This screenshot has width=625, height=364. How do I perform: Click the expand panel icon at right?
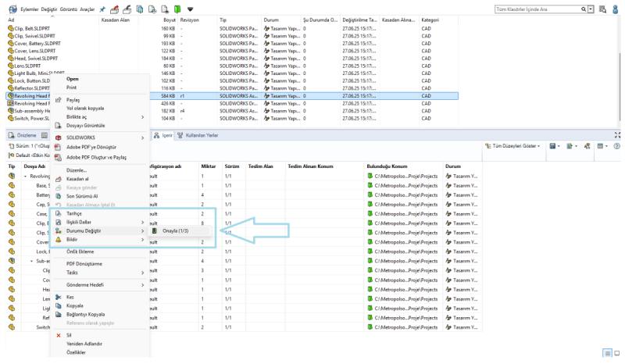coord(617,135)
